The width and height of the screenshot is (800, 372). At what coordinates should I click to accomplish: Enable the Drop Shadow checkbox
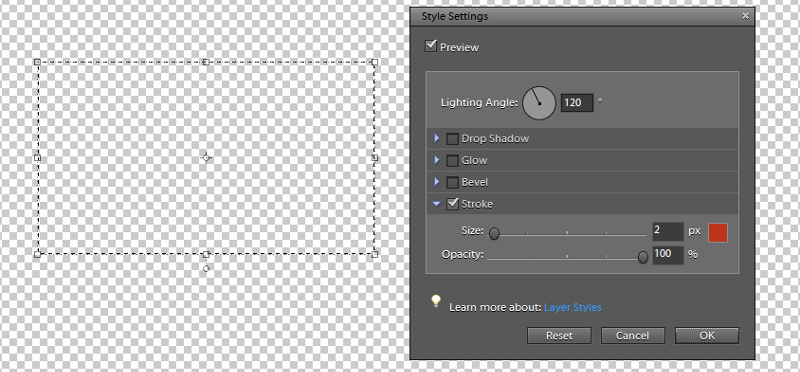coord(452,139)
